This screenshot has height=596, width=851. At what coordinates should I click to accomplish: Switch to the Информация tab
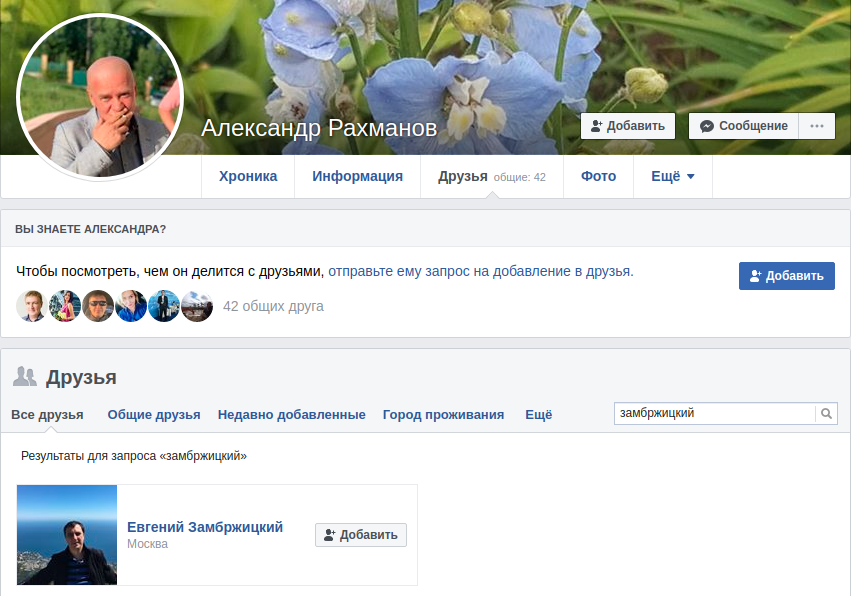click(x=357, y=177)
